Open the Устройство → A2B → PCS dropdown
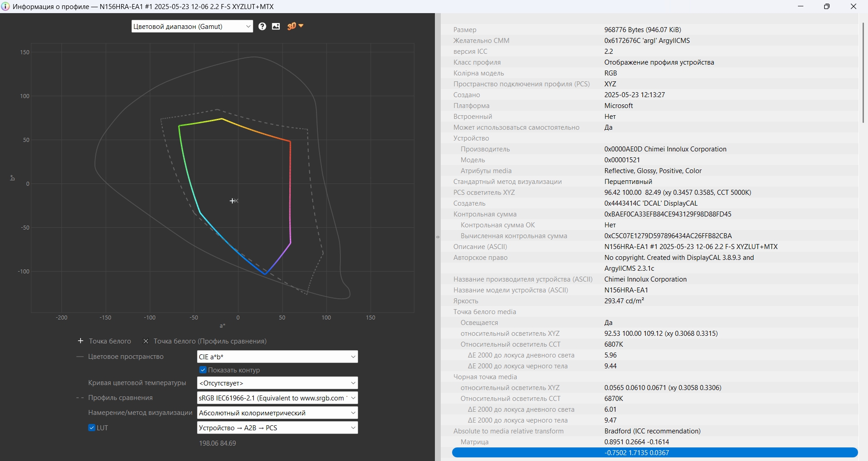Screen dimensions: 868x461 point(277,428)
